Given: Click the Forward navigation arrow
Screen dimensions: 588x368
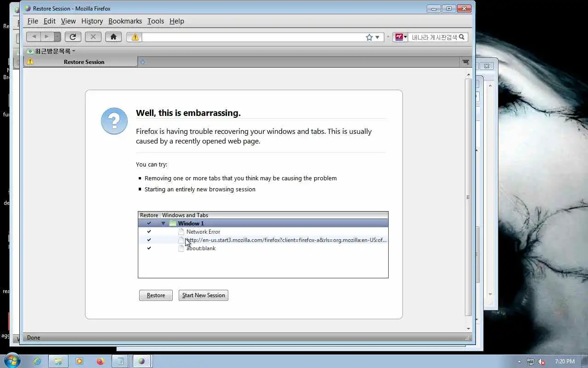Looking at the screenshot, I should [47, 37].
